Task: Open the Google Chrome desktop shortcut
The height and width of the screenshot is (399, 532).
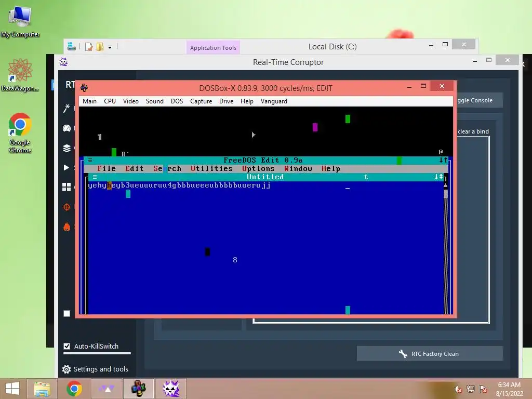Action: tap(20, 132)
